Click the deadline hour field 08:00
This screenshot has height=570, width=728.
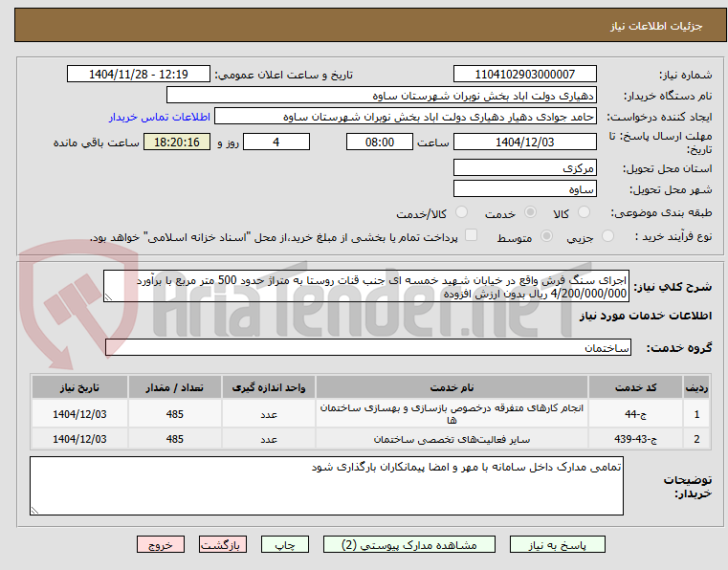pos(380,142)
